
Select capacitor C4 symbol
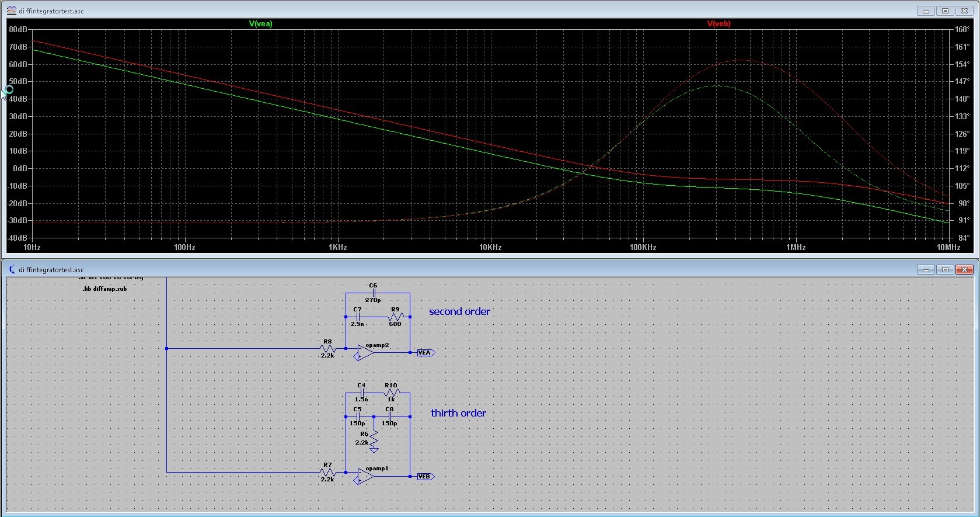361,393
